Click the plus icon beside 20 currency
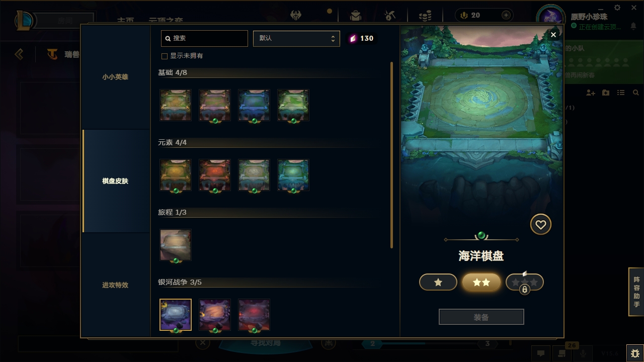 click(506, 15)
